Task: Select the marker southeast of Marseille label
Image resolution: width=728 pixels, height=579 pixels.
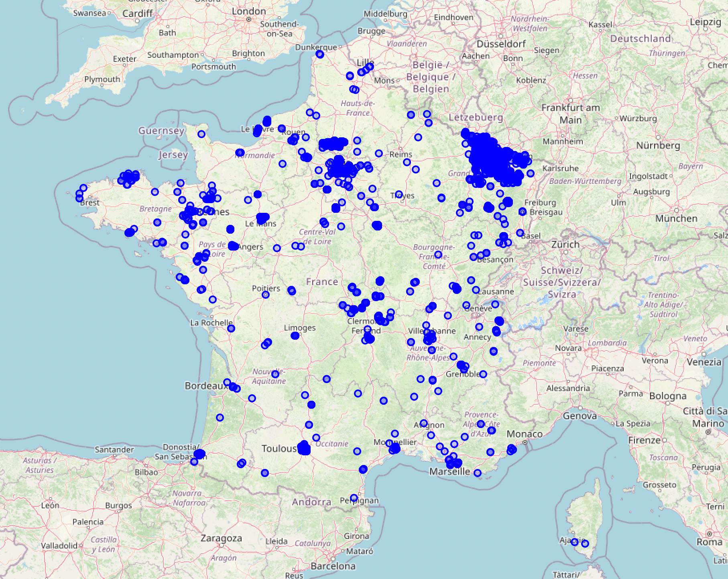Action: click(x=478, y=473)
